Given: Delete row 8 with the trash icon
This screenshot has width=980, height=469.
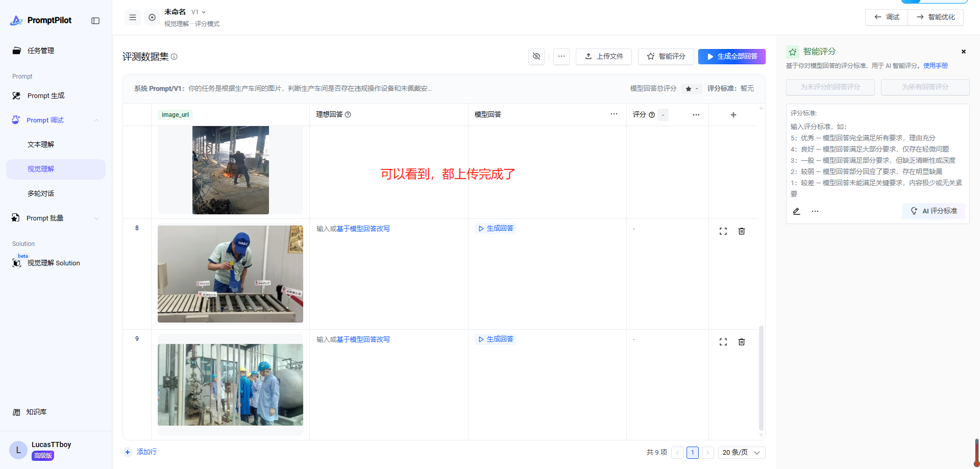Looking at the screenshot, I should coord(742,231).
